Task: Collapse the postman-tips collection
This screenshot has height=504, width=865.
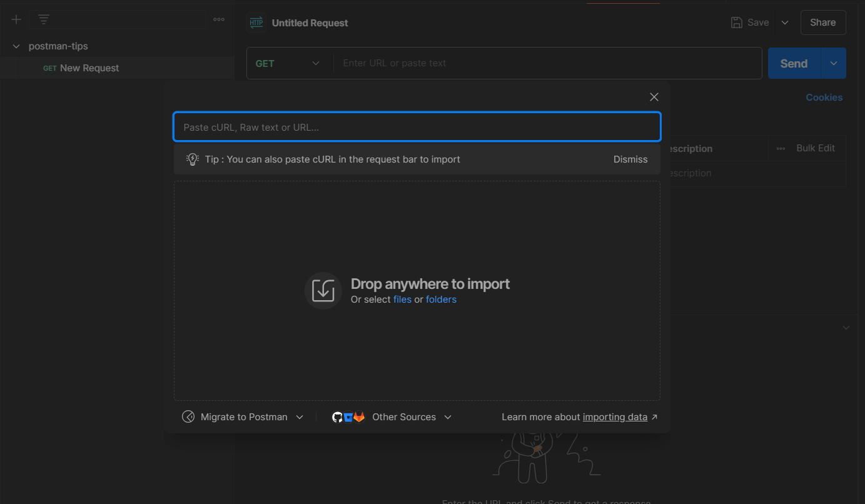Action: 16,46
